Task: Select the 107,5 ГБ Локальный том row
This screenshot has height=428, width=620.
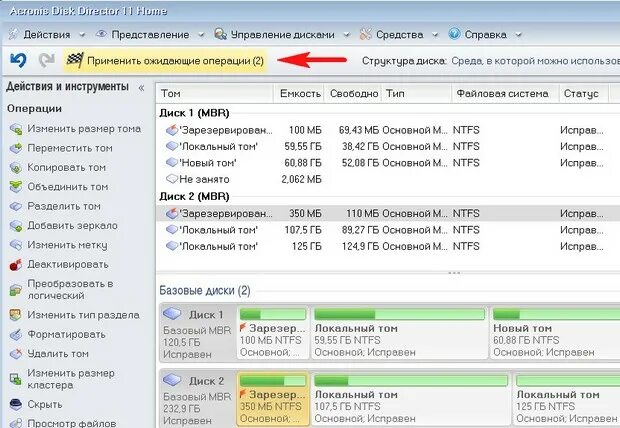Action: click(388, 230)
